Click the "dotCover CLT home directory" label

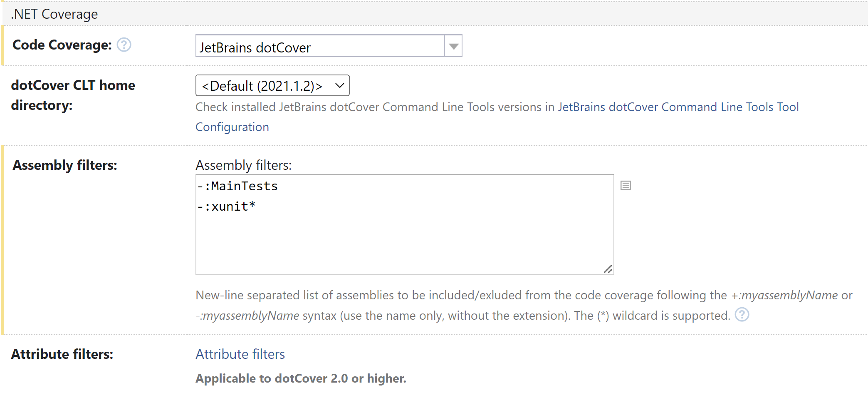(73, 95)
